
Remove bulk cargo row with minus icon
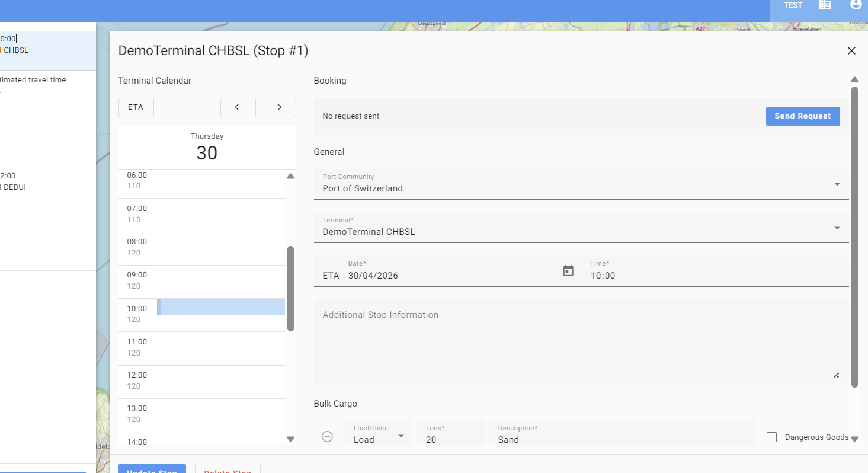pos(327,437)
